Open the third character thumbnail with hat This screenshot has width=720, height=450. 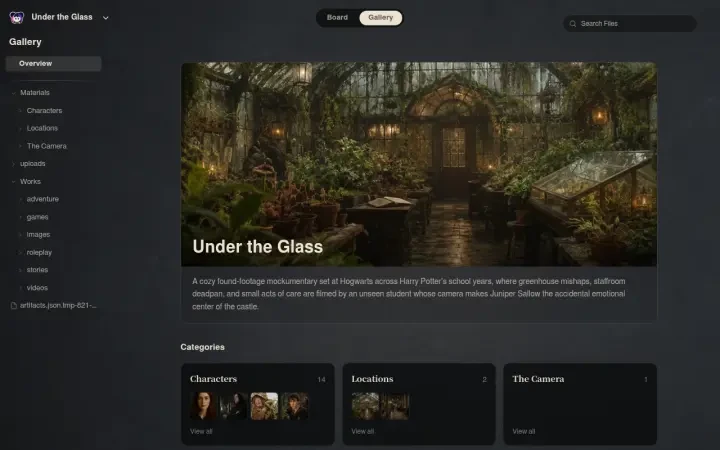pos(264,406)
